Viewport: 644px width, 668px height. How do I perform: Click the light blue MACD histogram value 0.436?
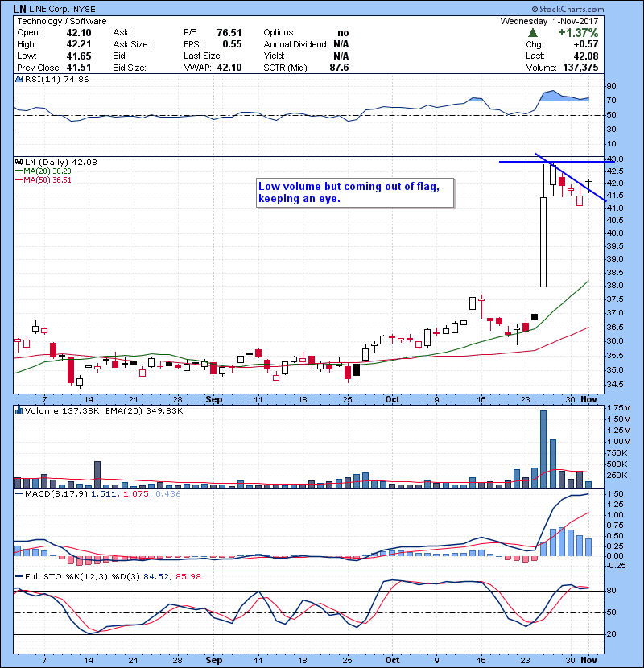pos(168,494)
